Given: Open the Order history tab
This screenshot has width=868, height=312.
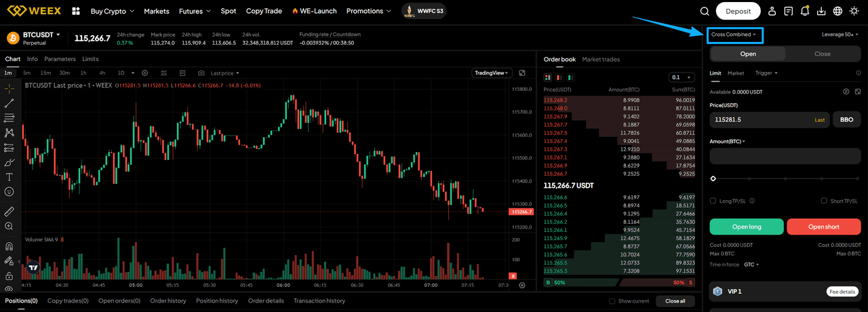Looking at the screenshot, I should (x=168, y=301).
